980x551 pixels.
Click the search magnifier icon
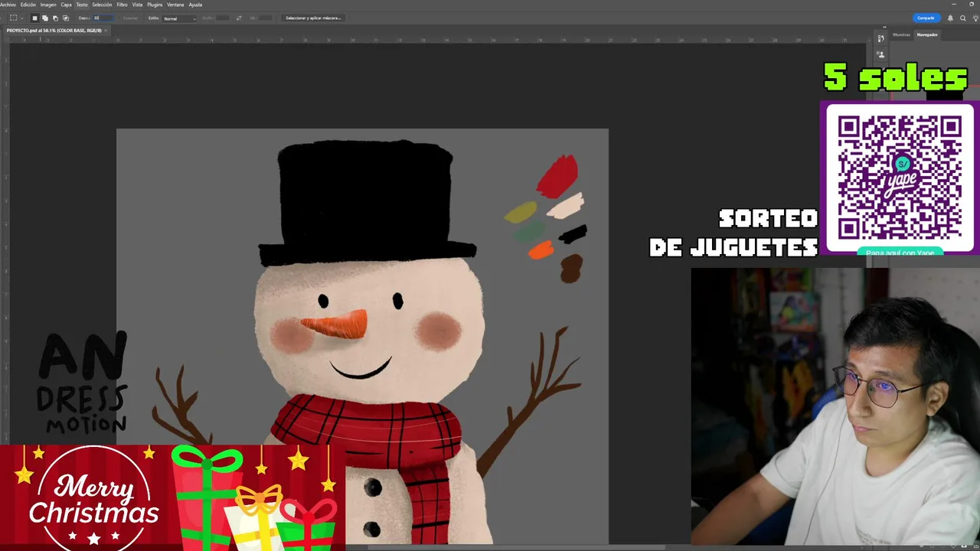point(962,18)
